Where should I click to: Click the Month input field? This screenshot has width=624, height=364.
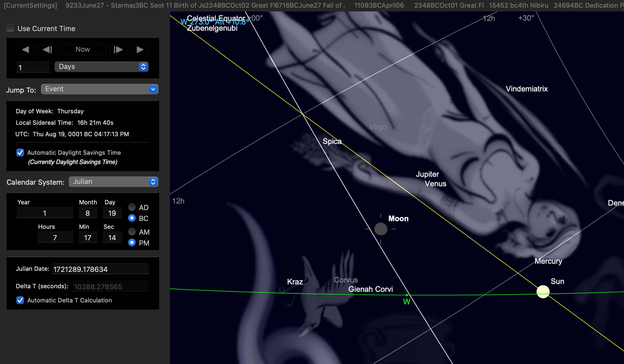(88, 213)
